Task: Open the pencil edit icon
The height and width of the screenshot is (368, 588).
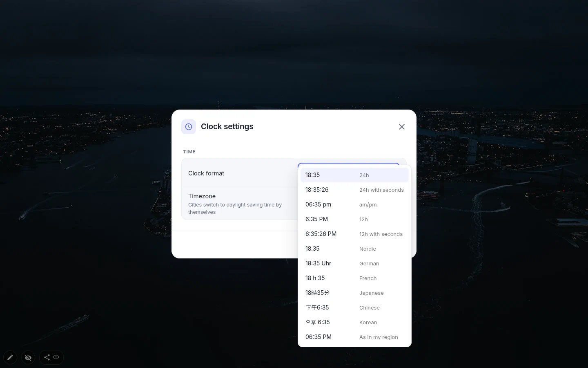Action: [10, 357]
